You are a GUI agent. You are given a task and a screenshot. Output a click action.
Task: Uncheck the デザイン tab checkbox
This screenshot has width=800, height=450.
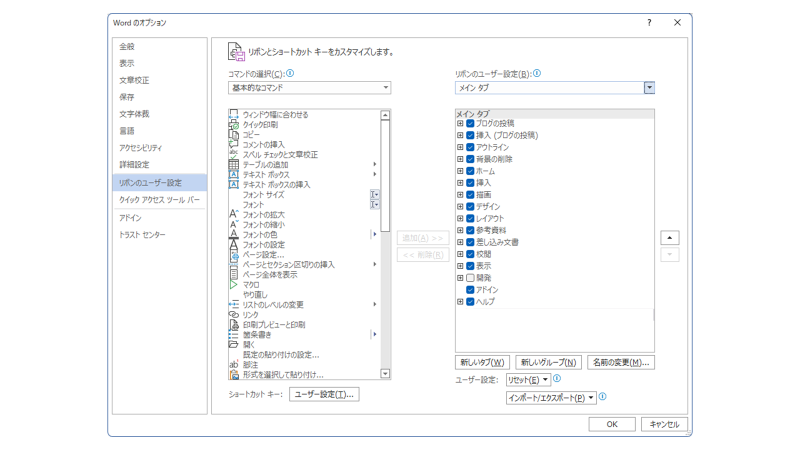[x=470, y=207]
